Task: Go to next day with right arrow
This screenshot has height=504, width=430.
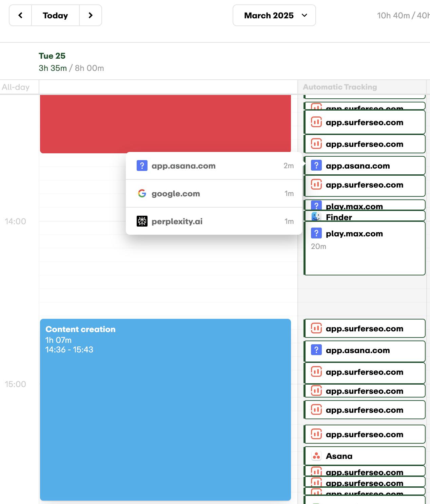Action: click(91, 15)
